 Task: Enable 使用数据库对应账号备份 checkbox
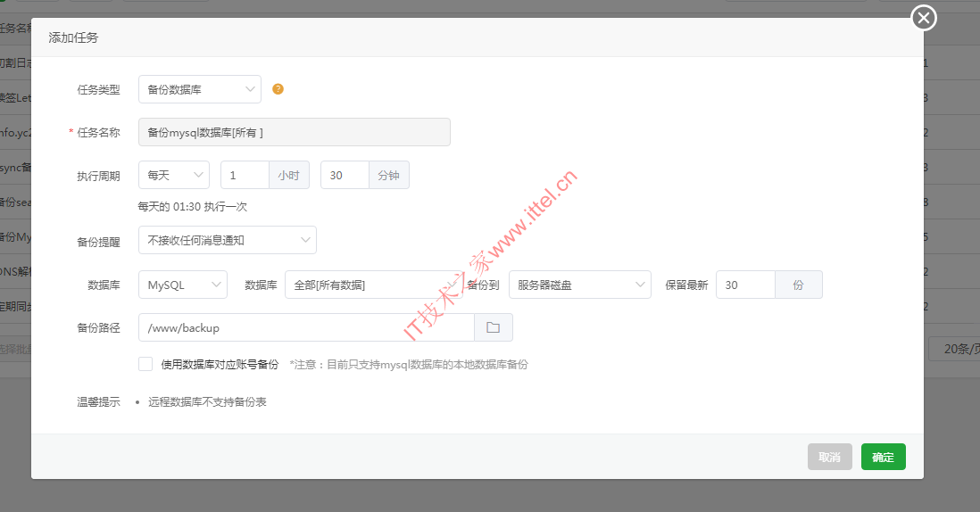145,364
